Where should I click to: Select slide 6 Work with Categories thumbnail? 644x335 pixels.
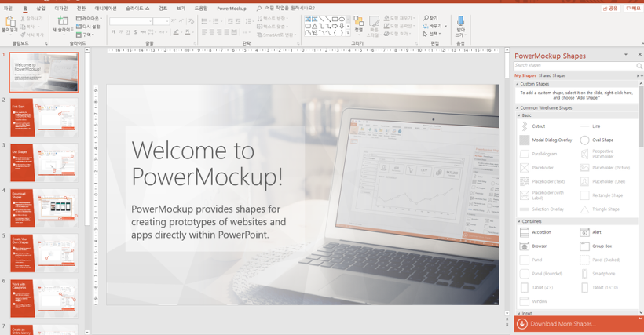pyautogui.click(x=44, y=298)
